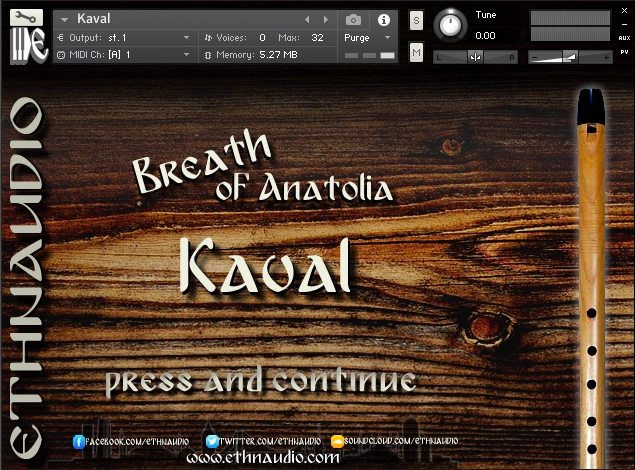Expand the Kaval instrument name dropdown
Viewport: 635px width, 470px height.
point(64,19)
